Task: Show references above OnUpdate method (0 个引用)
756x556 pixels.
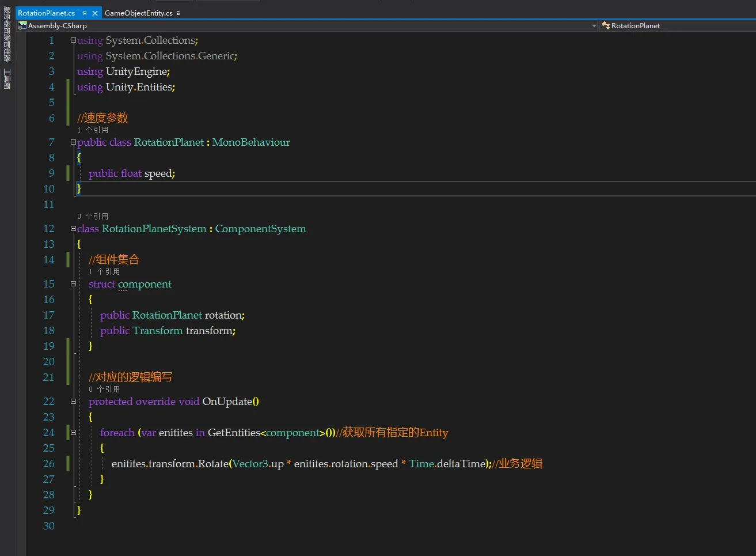Action: (x=104, y=389)
